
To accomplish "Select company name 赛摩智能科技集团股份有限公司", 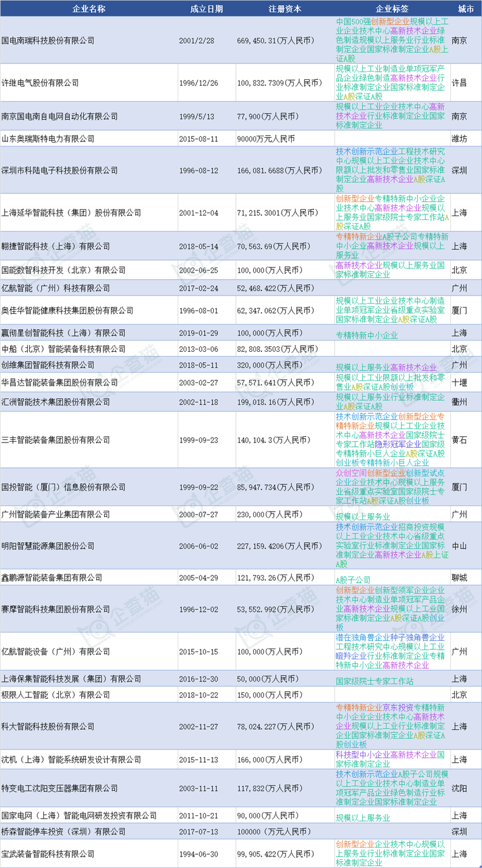I will tap(56, 609).
